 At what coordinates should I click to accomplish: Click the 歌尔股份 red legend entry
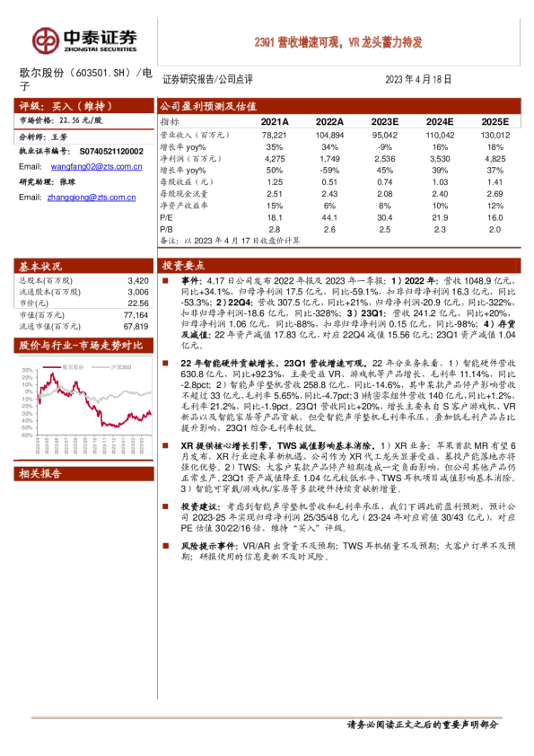(x=64, y=367)
